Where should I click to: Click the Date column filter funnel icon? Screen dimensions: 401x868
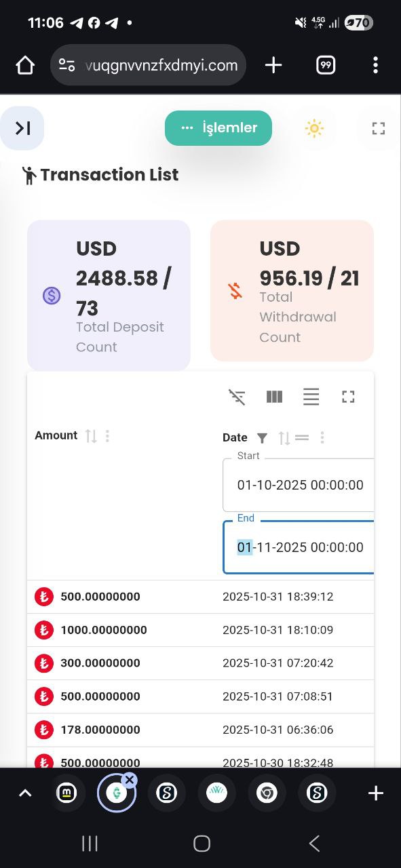pyautogui.click(x=262, y=438)
